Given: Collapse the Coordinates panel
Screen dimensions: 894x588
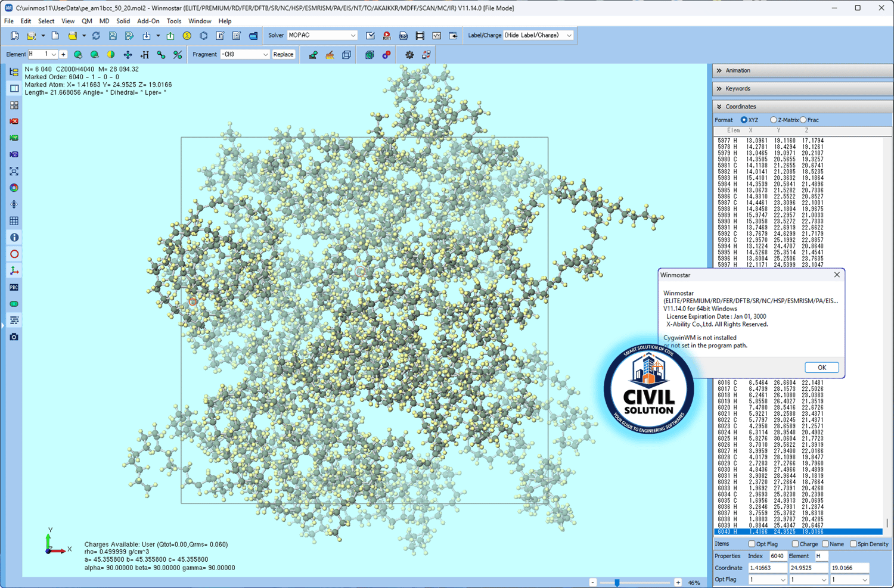Looking at the screenshot, I should [x=802, y=107].
